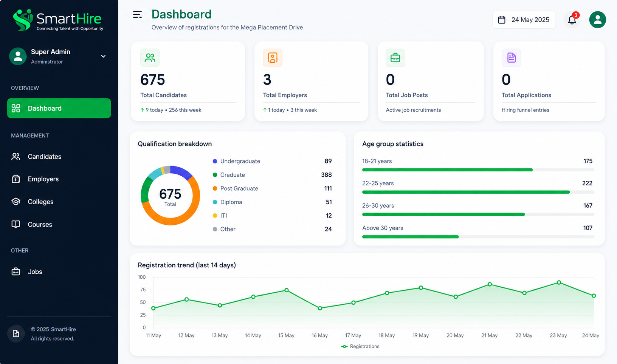Viewport: 617px width, 364px height.
Task: Click the 15 May data point on trend chart
Action: click(x=287, y=290)
